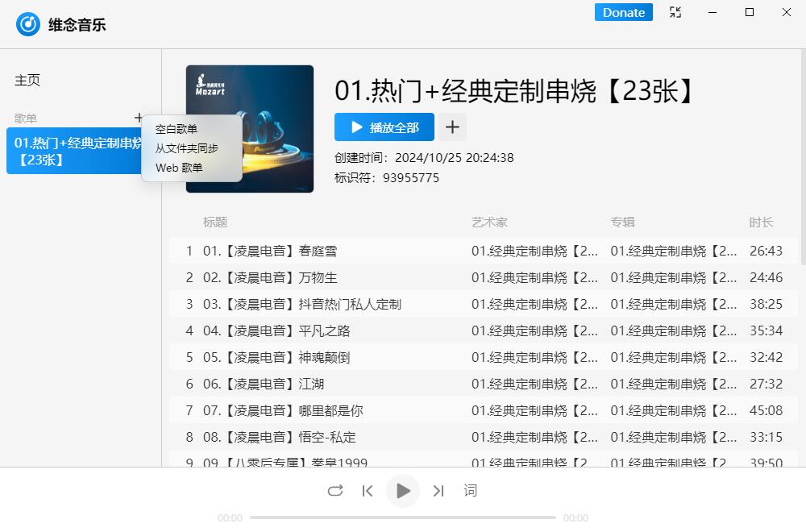806x532 pixels.
Task: Click the repeat mode icon in player bar
Action: (x=335, y=490)
